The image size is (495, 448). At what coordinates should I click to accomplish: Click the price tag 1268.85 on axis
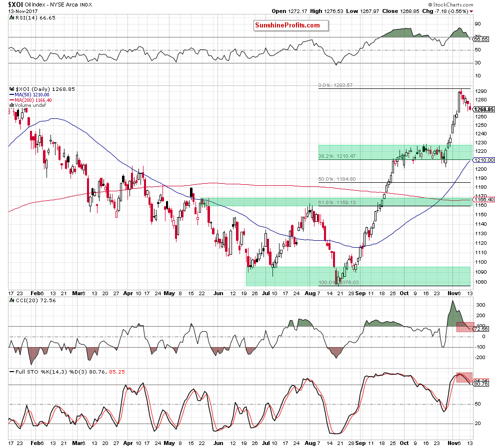(484, 109)
